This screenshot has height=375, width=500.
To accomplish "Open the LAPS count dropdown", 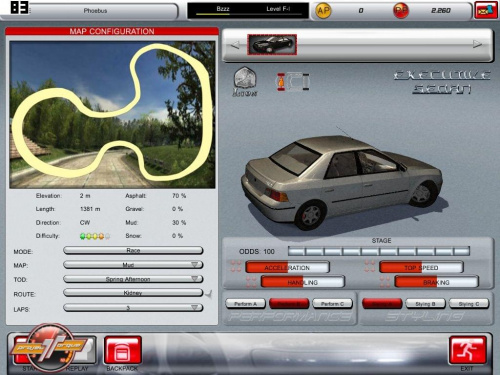I will point(133,308).
